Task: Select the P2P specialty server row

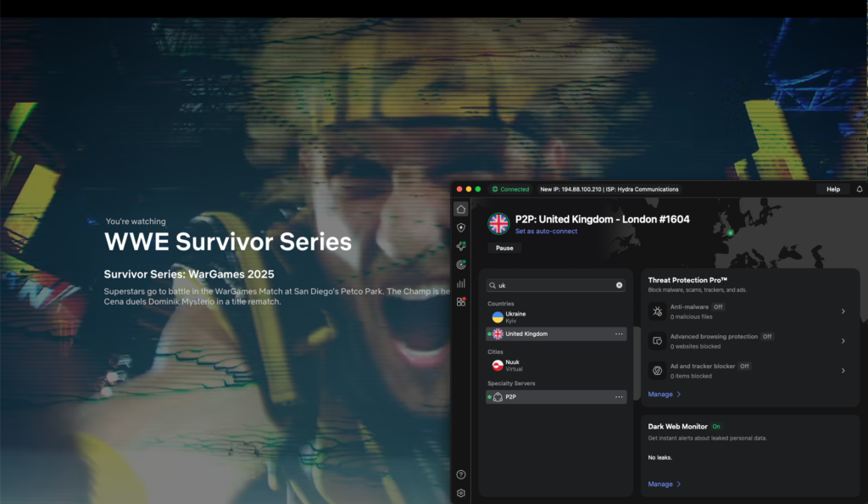Action: [556, 397]
